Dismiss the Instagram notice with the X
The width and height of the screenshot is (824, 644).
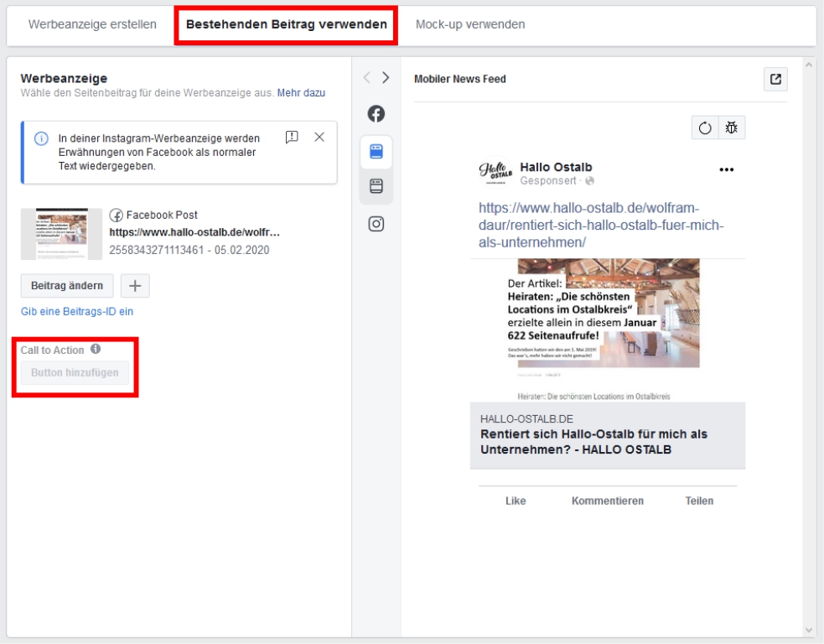[x=319, y=138]
